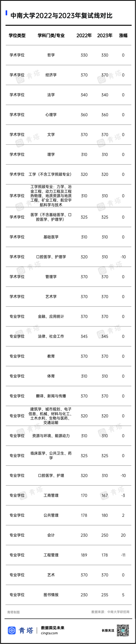Click the 涨幅 column header
Screen dimensions: 136x644
[x=123, y=35]
